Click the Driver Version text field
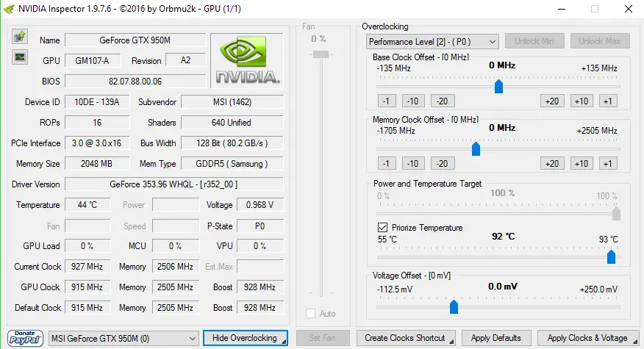 174,184
